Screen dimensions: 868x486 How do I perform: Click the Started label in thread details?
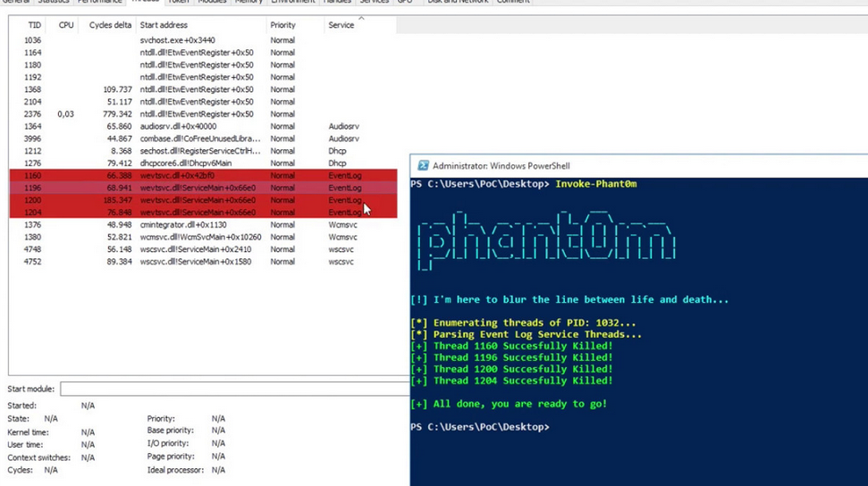click(x=21, y=406)
